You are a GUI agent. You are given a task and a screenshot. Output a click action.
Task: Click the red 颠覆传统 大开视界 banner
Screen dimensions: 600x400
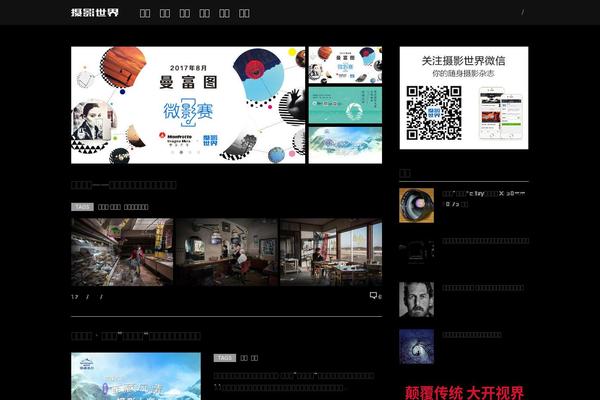(x=463, y=392)
